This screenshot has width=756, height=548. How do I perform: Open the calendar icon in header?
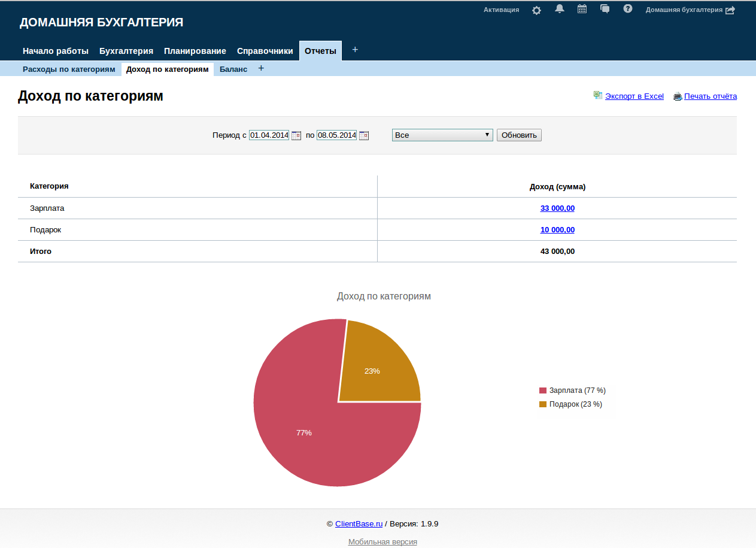pyautogui.click(x=582, y=9)
